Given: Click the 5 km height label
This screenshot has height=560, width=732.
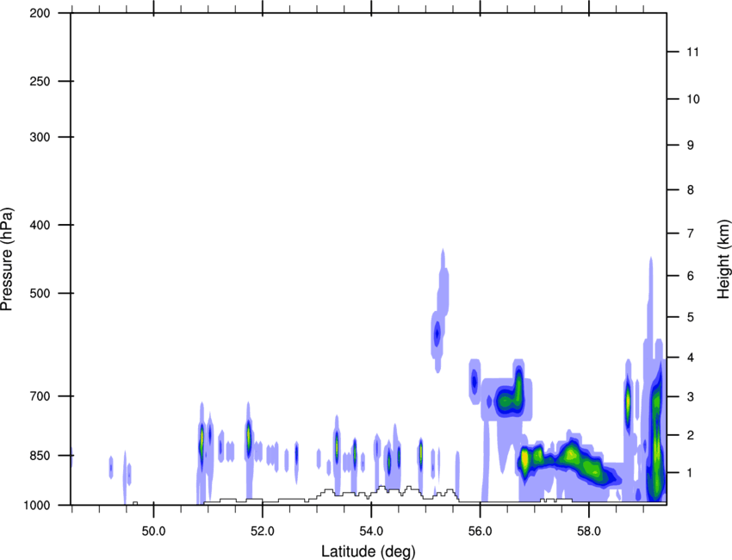Looking at the screenshot, I should point(691,317).
